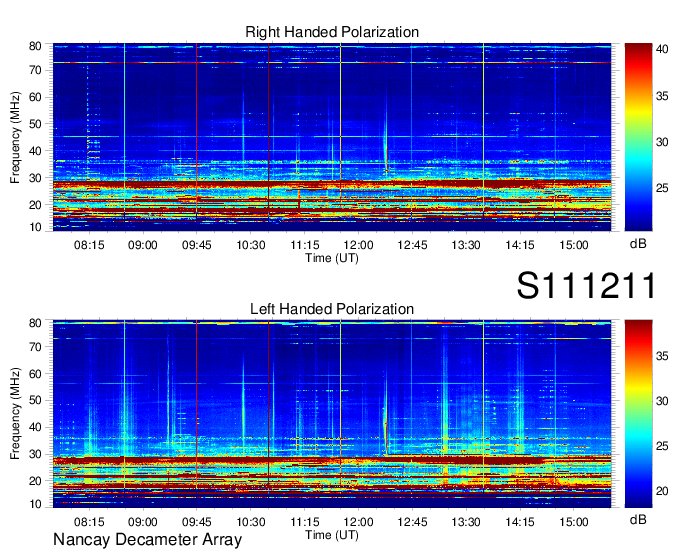Click the S111211 label
Screen dimensions: 680x552
[x=586, y=285]
